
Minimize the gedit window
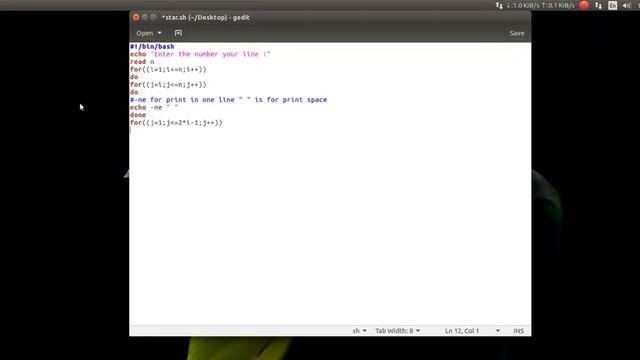click(x=144, y=17)
